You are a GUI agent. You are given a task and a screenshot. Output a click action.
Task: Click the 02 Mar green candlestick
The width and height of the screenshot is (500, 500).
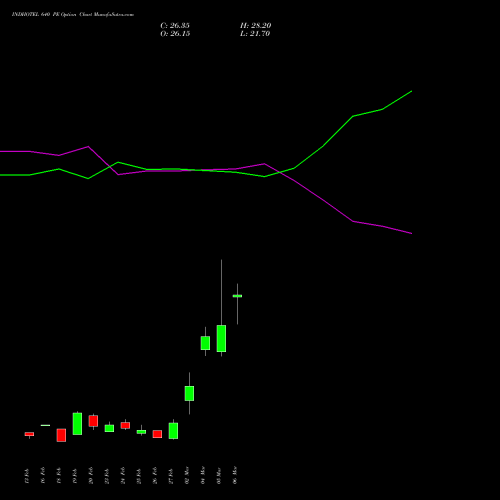click(x=189, y=393)
